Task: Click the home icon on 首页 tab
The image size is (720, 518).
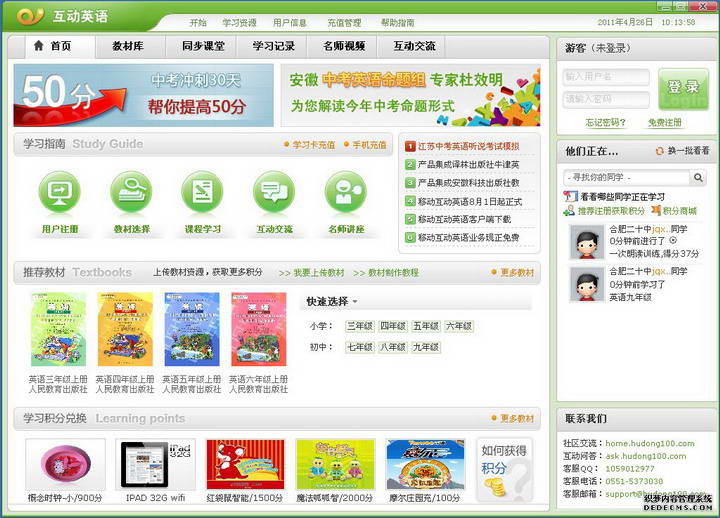Action: [39, 45]
